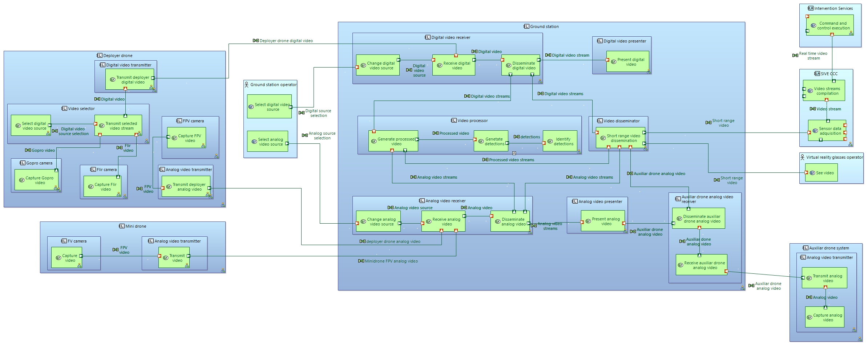Click the exchange icon beside Analog source selection
This screenshot has width=868, height=346.
[305, 135]
